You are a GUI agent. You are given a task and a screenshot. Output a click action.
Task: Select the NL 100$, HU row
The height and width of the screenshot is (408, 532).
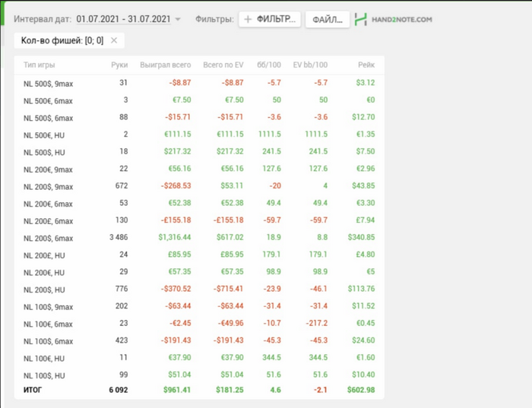(199, 375)
